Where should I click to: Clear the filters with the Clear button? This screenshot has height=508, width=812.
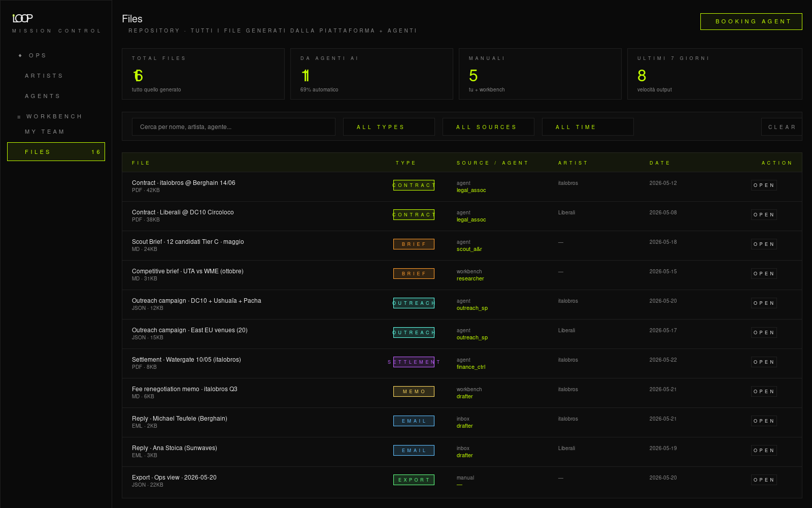[x=782, y=127]
